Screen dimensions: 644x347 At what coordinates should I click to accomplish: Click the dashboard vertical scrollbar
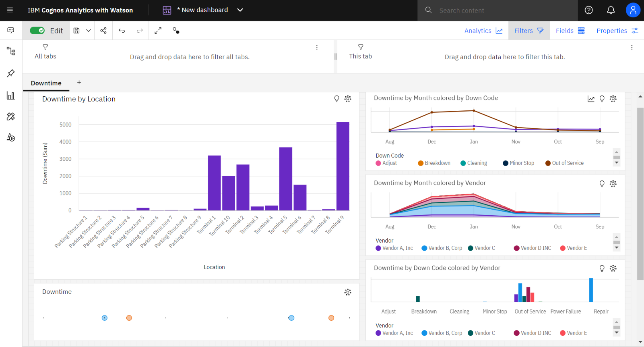pyautogui.click(x=640, y=193)
